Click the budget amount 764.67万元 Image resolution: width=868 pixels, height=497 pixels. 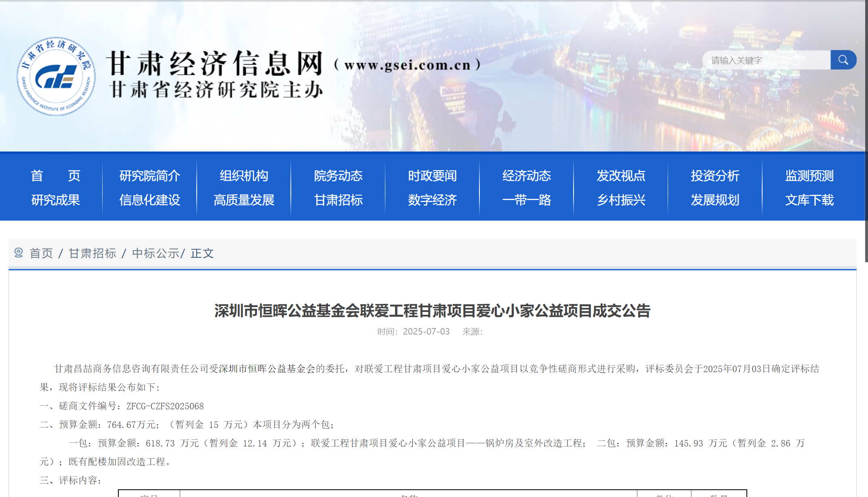(132, 425)
